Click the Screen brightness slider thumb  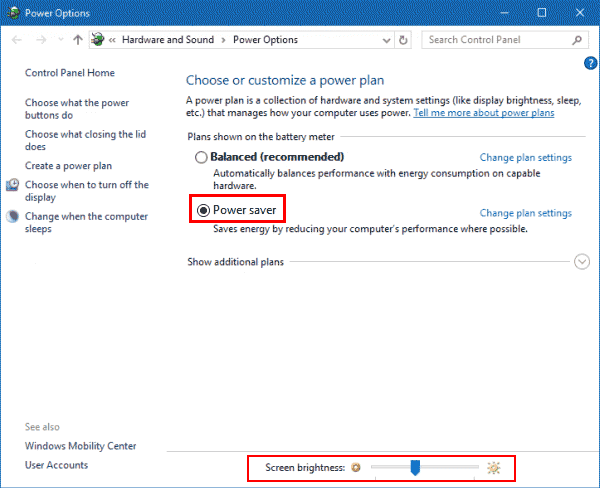(x=415, y=468)
